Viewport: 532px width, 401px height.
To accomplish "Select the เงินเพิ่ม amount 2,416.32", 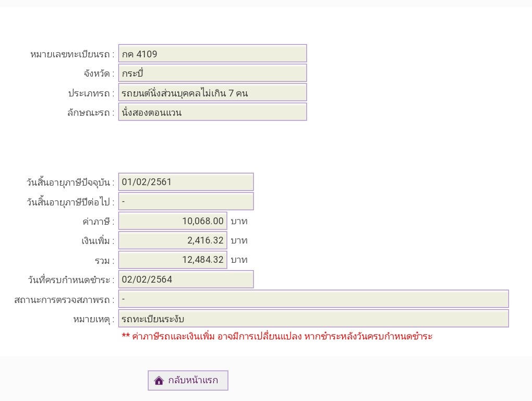I will (x=173, y=240).
